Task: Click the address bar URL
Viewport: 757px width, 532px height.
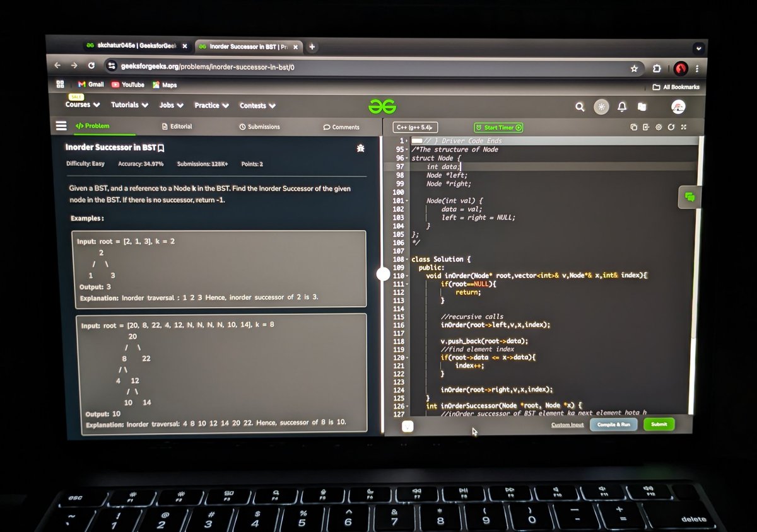Action: 208,66
